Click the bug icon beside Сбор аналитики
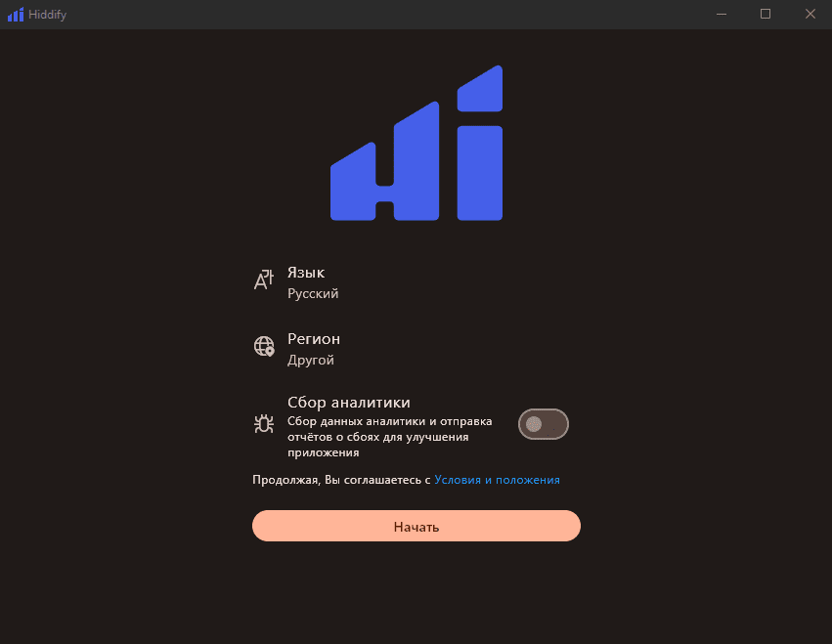The width and height of the screenshot is (832, 644). 264,424
